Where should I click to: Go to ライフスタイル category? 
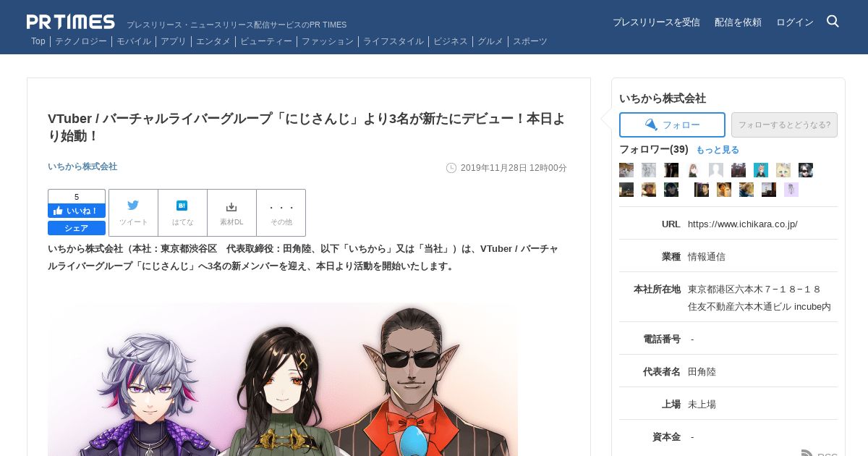pyautogui.click(x=393, y=41)
